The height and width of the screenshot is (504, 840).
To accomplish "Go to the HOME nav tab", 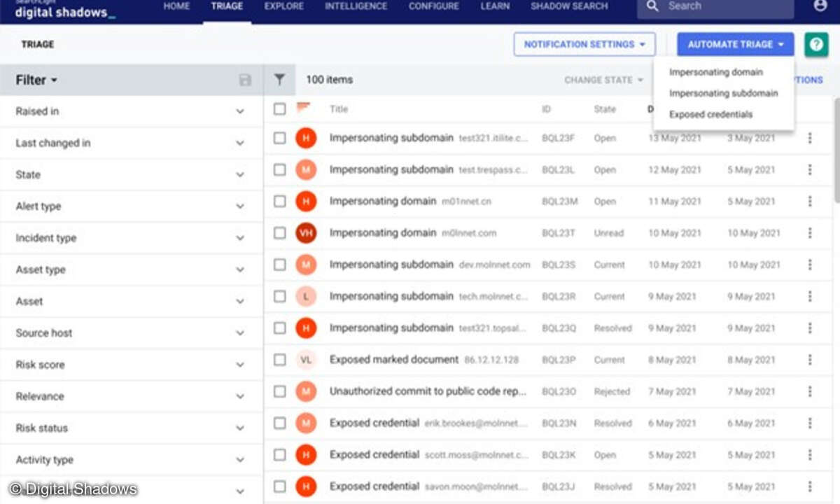I will click(x=176, y=6).
